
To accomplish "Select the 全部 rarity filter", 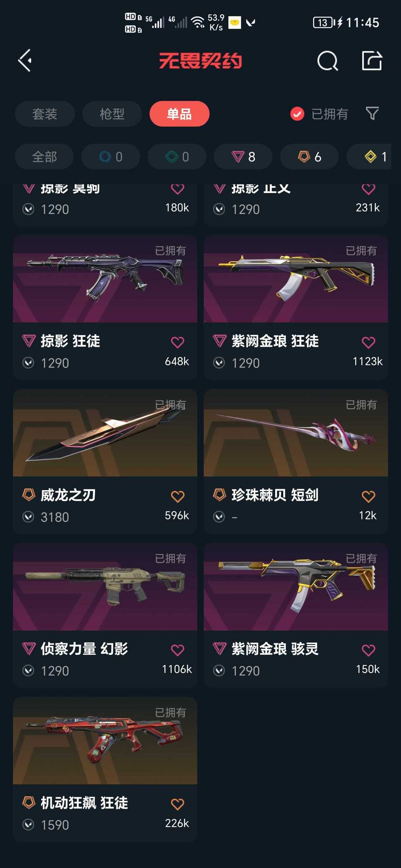I will [x=44, y=157].
